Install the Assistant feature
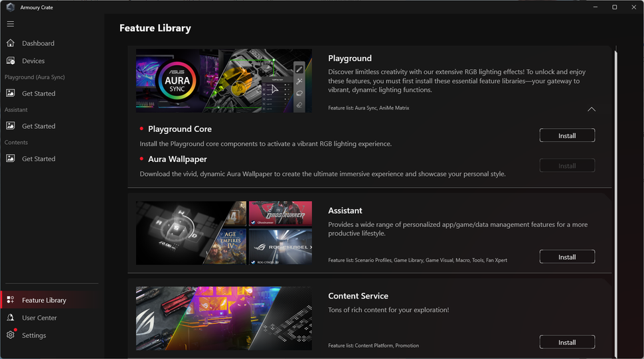Screen dimensions: 644x359 pyautogui.click(x=567, y=257)
